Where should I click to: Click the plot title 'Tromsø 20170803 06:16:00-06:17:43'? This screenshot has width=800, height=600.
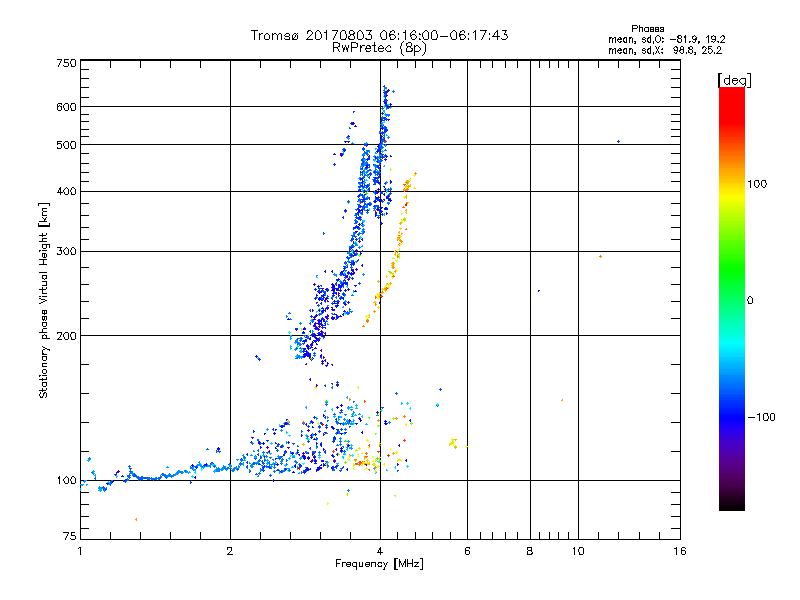[x=379, y=35]
